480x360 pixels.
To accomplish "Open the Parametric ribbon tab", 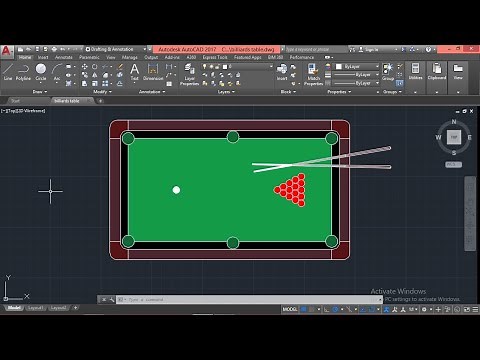I will (89, 57).
